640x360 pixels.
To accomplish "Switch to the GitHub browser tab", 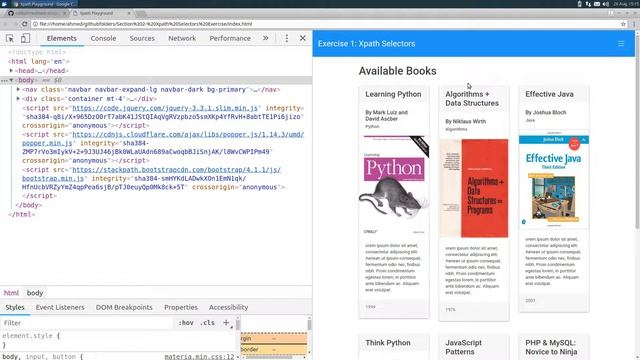I will point(37,13).
